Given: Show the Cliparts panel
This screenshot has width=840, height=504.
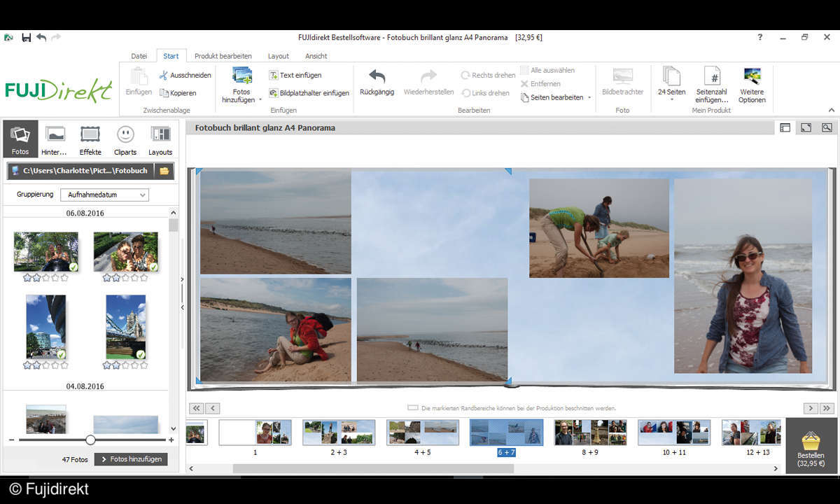Looking at the screenshot, I should (125, 139).
